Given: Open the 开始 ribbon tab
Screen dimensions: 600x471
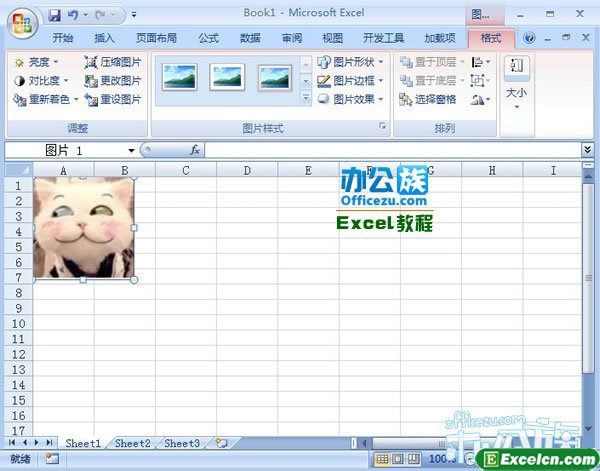Looking at the screenshot, I should 63,38.
